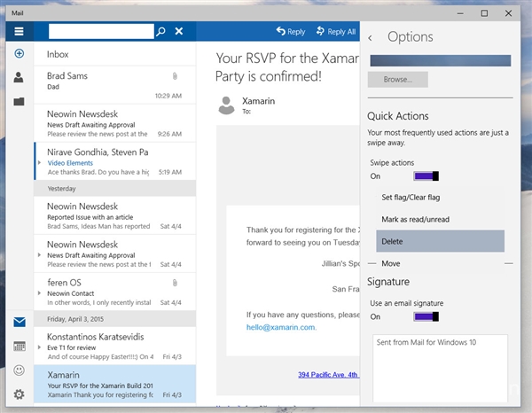Open the hamburger menu
The height and width of the screenshot is (413, 532).
tap(18, 31)
